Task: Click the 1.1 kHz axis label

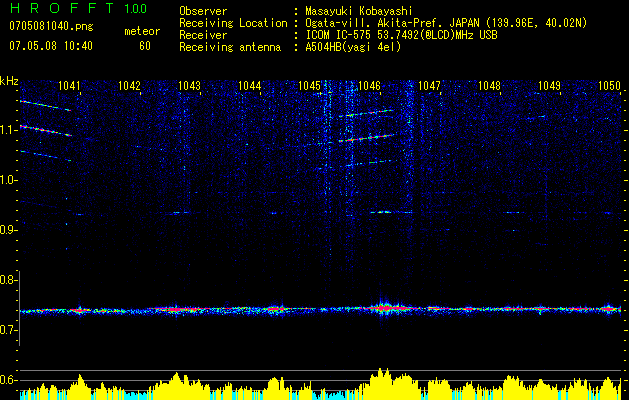Action: coord(8,130)
